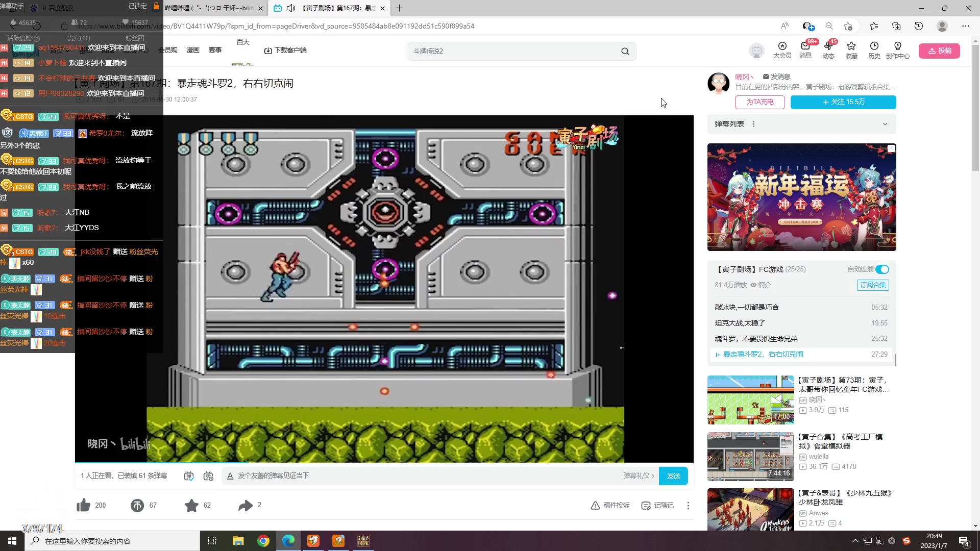Open 稿件投诉 report link
The height and width of the screenshot is (551, 980).
tap(610, 505)
